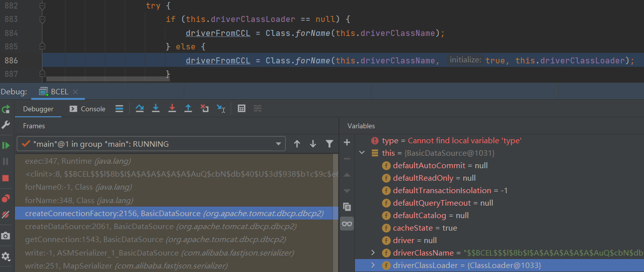
Task: Click Step Into icon
Action: (156, 108)
